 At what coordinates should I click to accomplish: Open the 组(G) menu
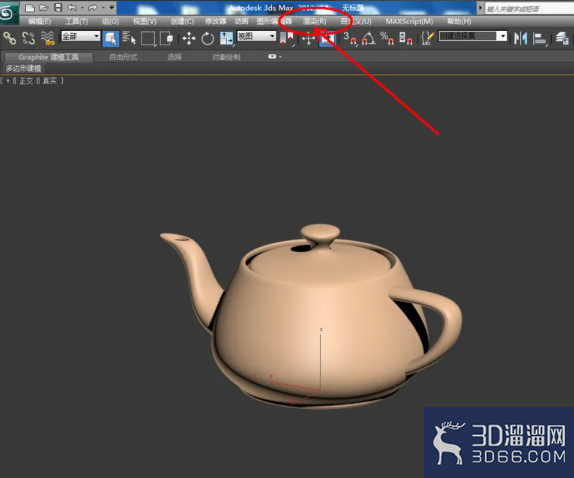pyautogui.click(x=110, y=21)
